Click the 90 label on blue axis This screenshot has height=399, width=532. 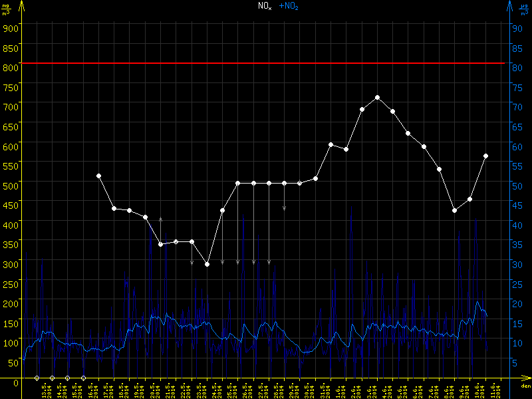pos(515,28)
